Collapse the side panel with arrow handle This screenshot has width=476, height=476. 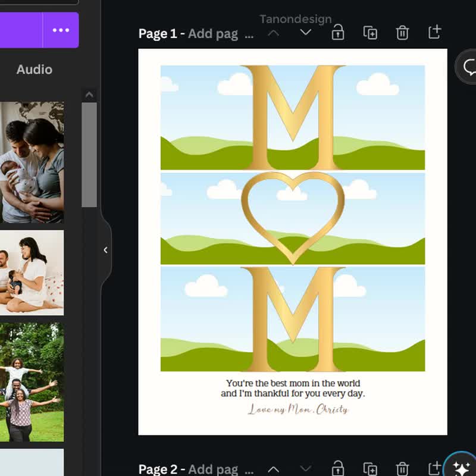[105, 250]
